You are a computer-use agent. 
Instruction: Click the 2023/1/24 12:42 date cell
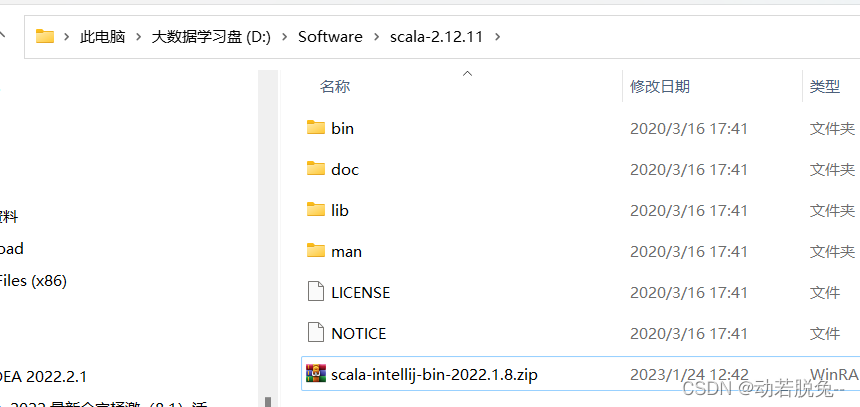pos(689,375)
